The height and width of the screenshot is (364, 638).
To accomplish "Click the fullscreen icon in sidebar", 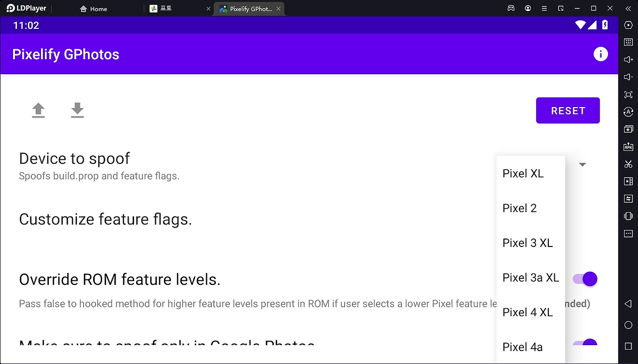I will tap(628, 95).
